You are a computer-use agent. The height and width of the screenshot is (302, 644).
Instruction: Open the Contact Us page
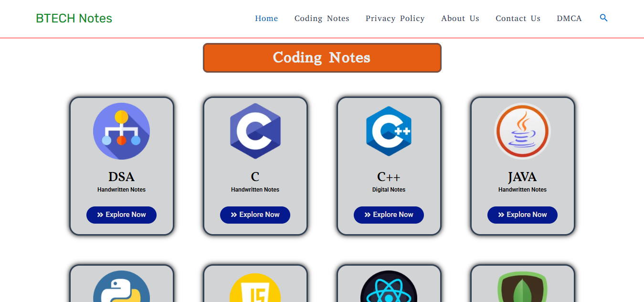[518, 19]
